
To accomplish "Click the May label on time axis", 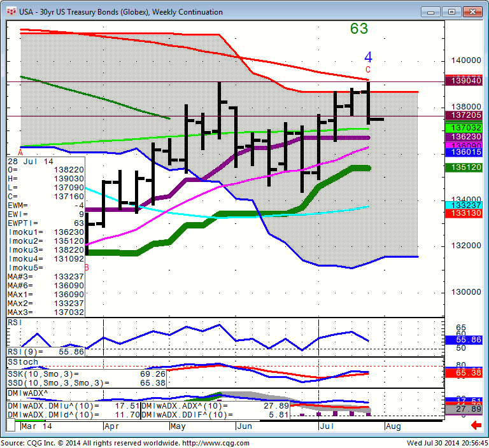I will coord(178,426).
